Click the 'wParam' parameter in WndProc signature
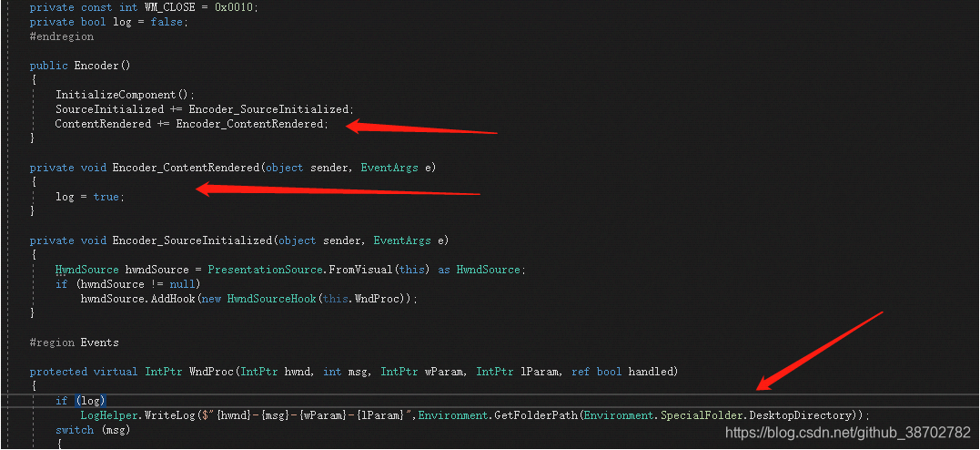 [445, 372]
